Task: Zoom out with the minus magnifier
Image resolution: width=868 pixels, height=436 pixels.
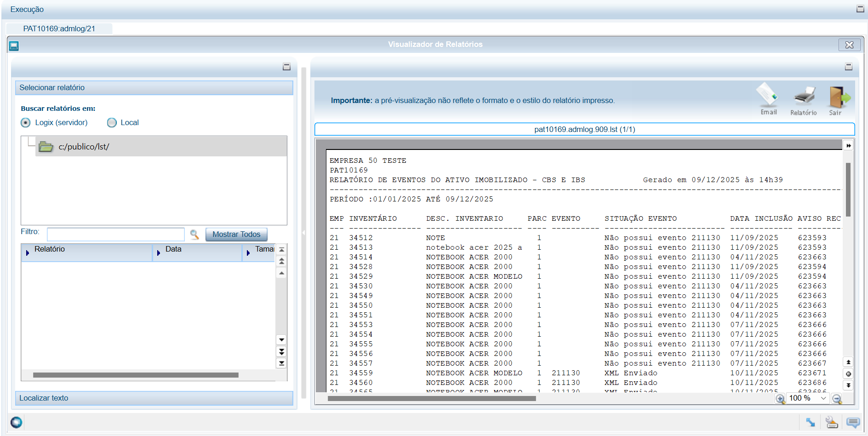Action: pyautogui.click(x=837, y=399)
